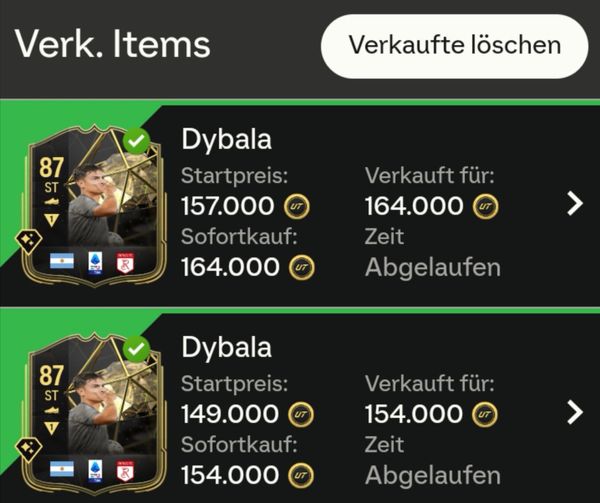Click coin icon beside Sofortkauf 164.000
The height and width of the screenshot is (503, 600).
302,267
